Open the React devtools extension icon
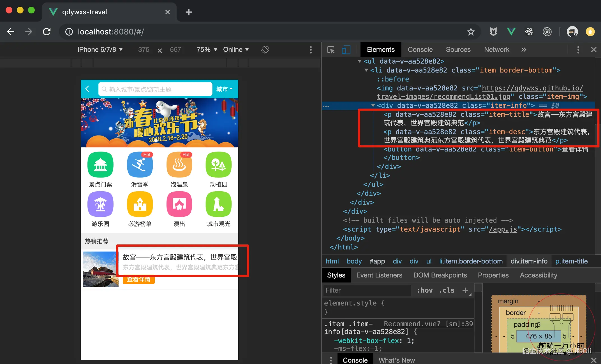Screen dimensions: 601x364 tap(529, 32)
